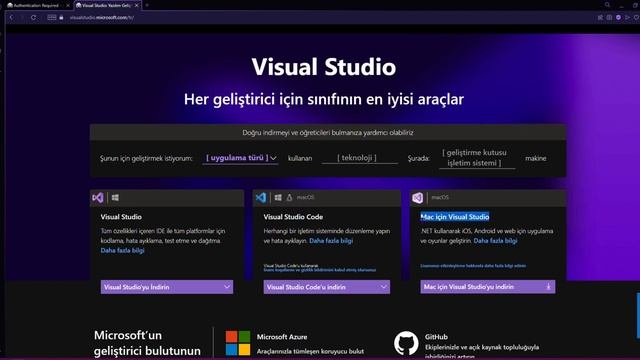Open the browser tab search magnifier
Screen dimensions: 640x360
coord(607,5)
